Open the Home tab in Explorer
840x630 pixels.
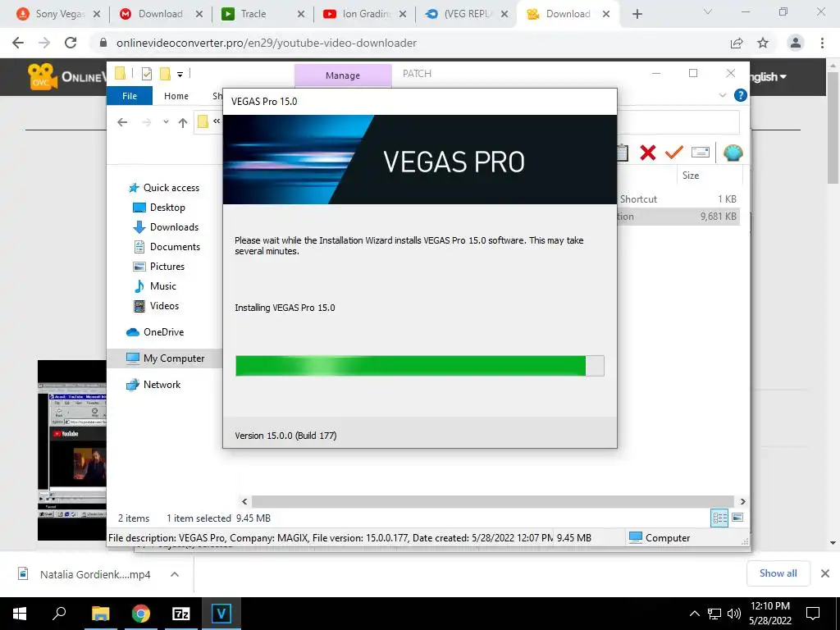[x=176, y=96]
